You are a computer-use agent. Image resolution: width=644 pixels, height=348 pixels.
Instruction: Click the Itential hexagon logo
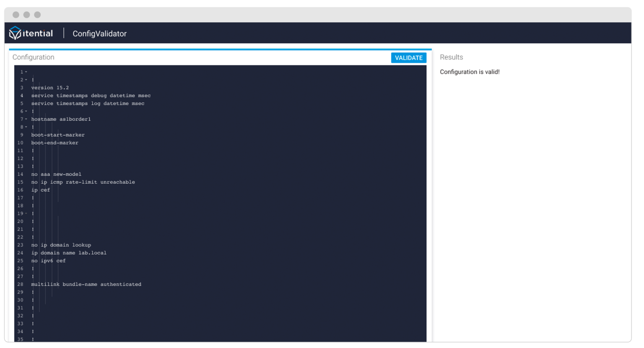point(15,32)
